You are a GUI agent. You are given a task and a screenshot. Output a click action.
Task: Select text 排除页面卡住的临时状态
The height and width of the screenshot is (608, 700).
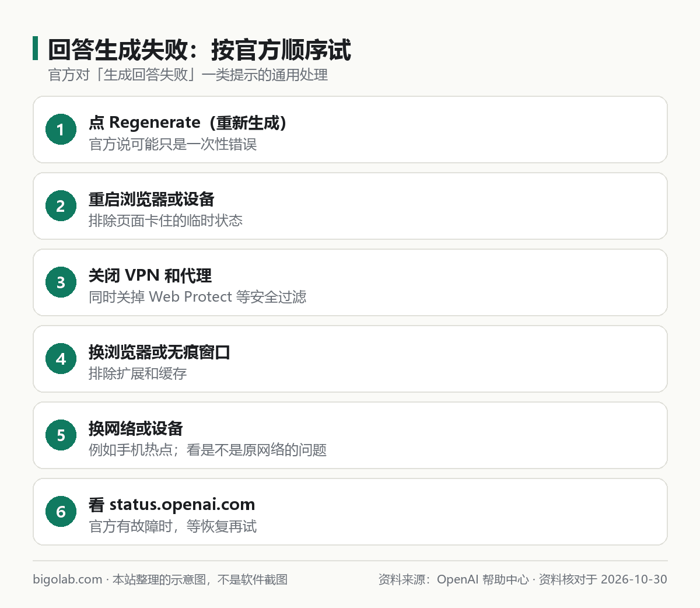[166, 221]
